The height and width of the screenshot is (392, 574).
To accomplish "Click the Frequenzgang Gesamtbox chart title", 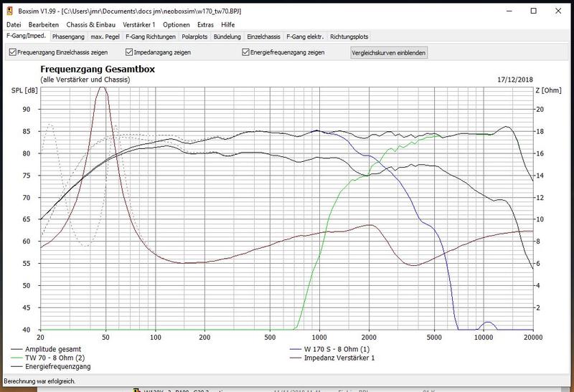I will point(98,69).
